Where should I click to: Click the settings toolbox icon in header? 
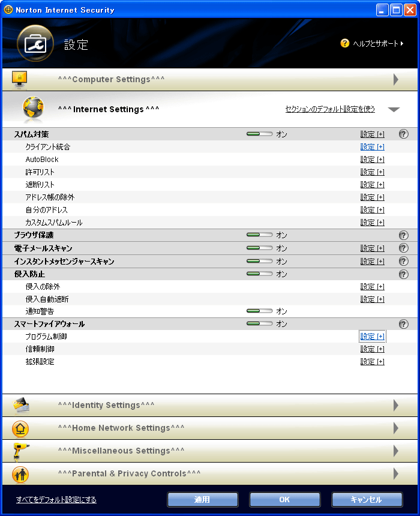(35, 43)
